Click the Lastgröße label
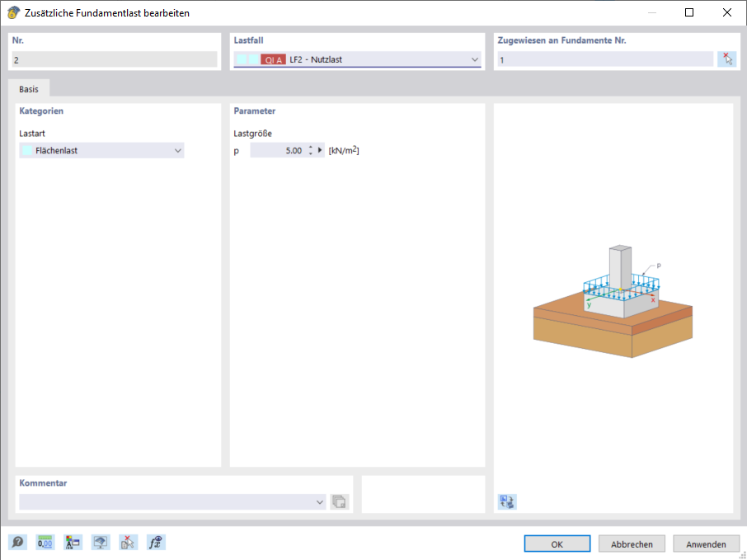This screenshot has height=560, width=747. 253,134
